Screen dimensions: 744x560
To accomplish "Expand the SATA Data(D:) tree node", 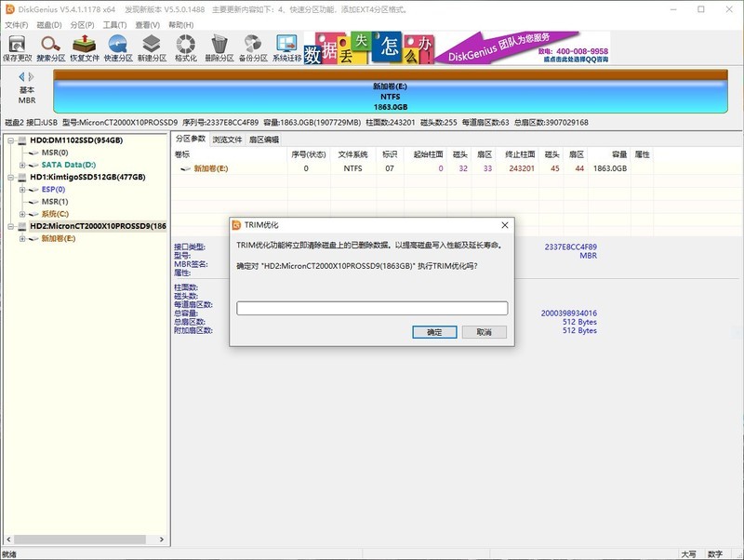I will coord(22,165).
